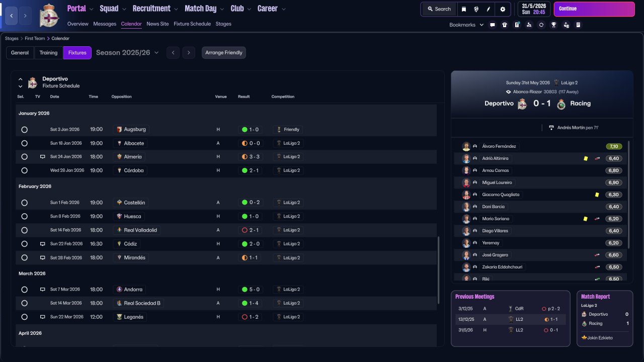Select the Real Valladolid fixture radio button
Screen dimensions: 644x362
click(24, 230)
